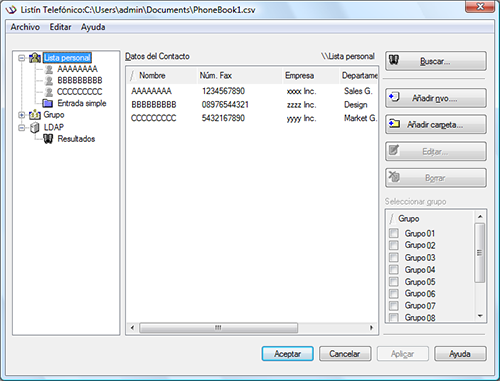Open the Editar menu
This screenshot has width=500, height=381.
point(60,27)
